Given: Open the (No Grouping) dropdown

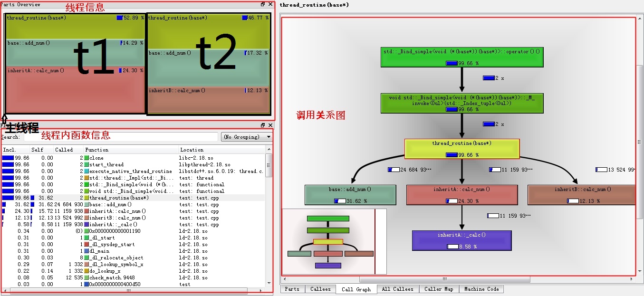Looking at the screenshot, I should [x=247, y=137].
